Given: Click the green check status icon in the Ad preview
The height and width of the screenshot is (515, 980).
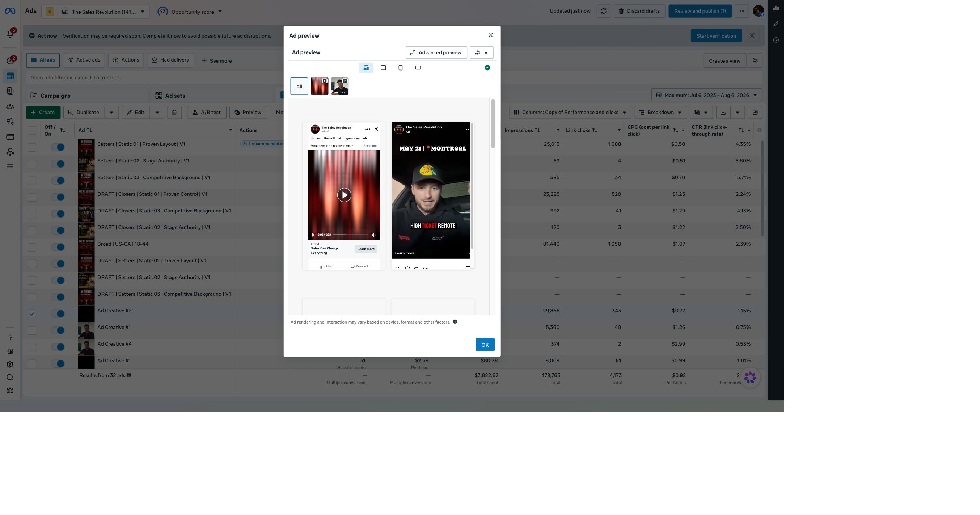Looking at the screenshot, I should click(x=487, y=68).
